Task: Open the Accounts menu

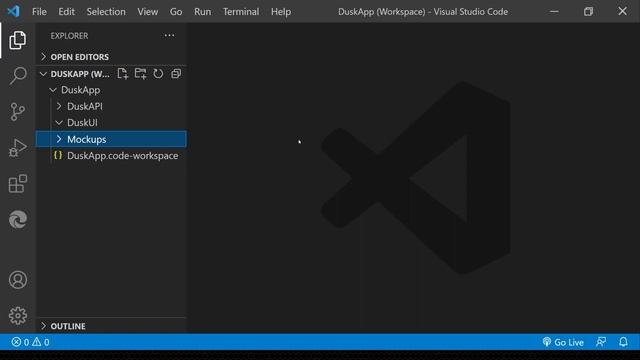Action: 18,280
